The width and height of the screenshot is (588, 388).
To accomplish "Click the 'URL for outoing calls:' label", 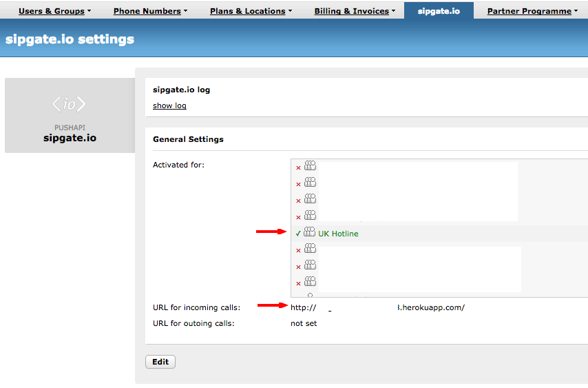I will pos(193,323).
